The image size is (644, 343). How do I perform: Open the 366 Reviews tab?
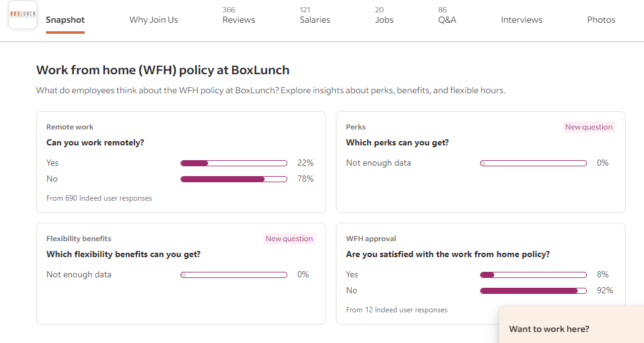point(238,15)
